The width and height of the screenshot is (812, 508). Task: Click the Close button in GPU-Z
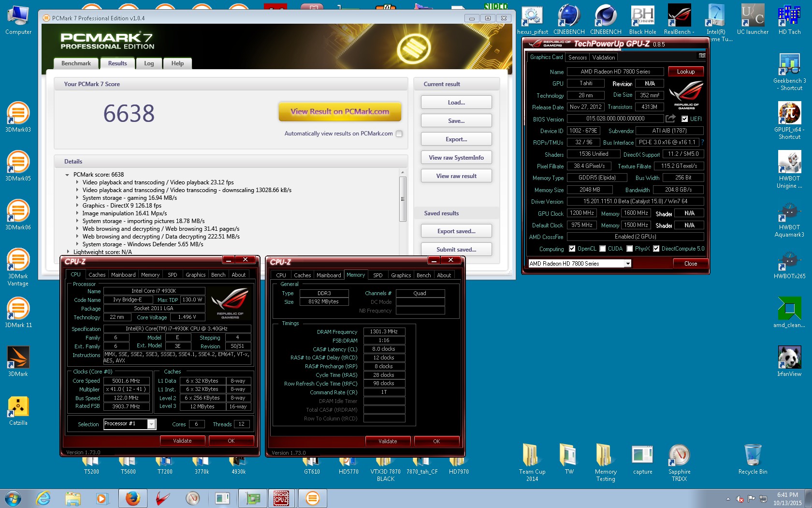[690, 264]
